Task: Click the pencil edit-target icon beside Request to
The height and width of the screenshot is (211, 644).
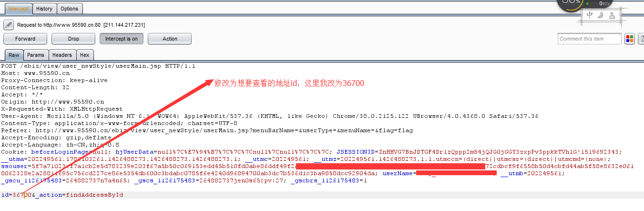Action: pos(9,25)
